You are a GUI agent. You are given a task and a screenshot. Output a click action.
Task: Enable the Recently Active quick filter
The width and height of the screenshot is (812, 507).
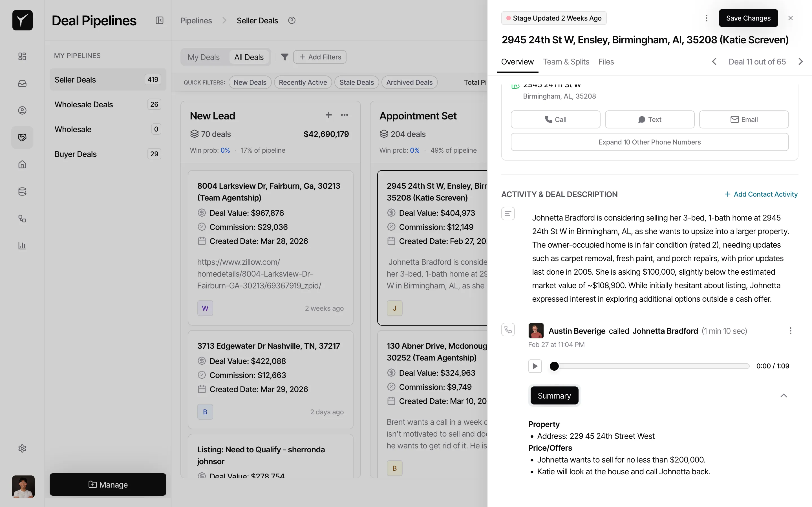tap(303, 82)
